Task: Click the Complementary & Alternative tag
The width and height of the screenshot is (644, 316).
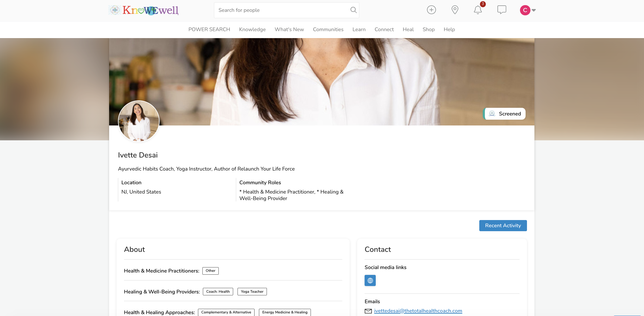Action: pos(226,312)
